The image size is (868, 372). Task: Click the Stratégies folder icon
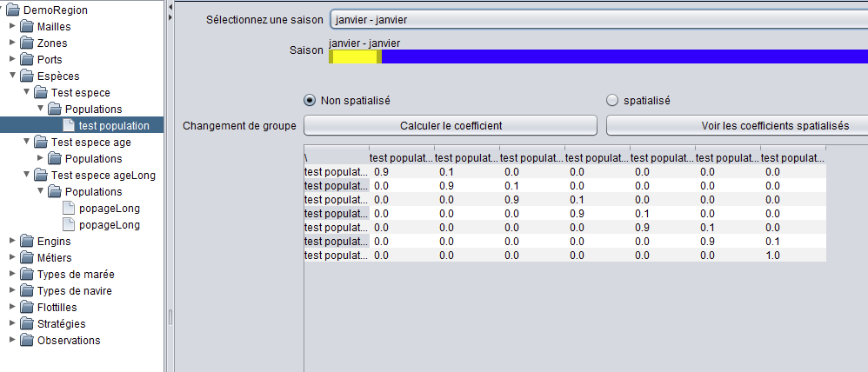[x=27, y=324]
